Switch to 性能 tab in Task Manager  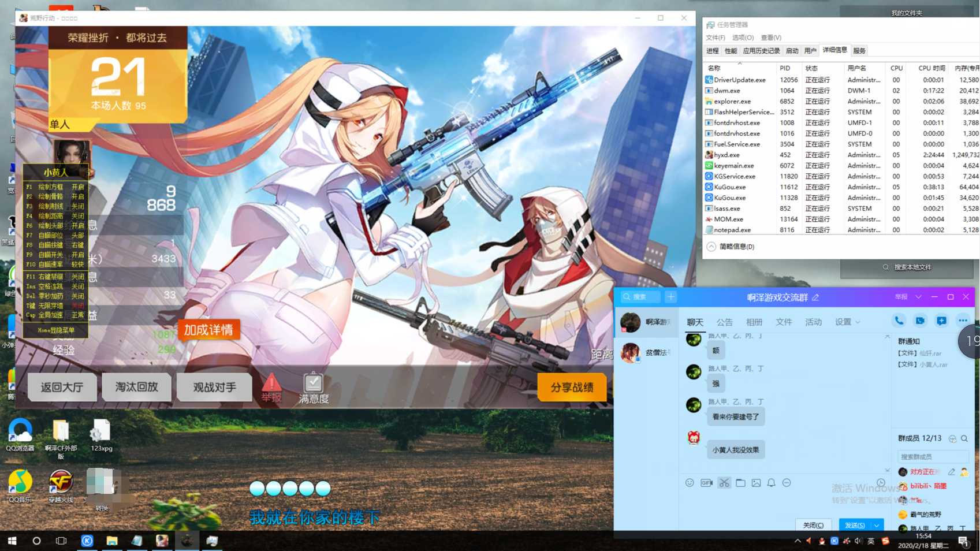click(731, 51)
